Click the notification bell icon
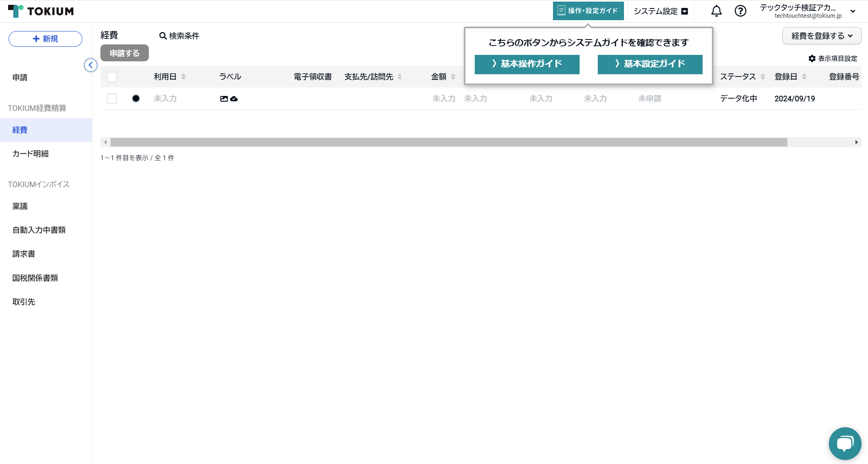The height and width of the screenshot is (464, 868). click(716, 11)
